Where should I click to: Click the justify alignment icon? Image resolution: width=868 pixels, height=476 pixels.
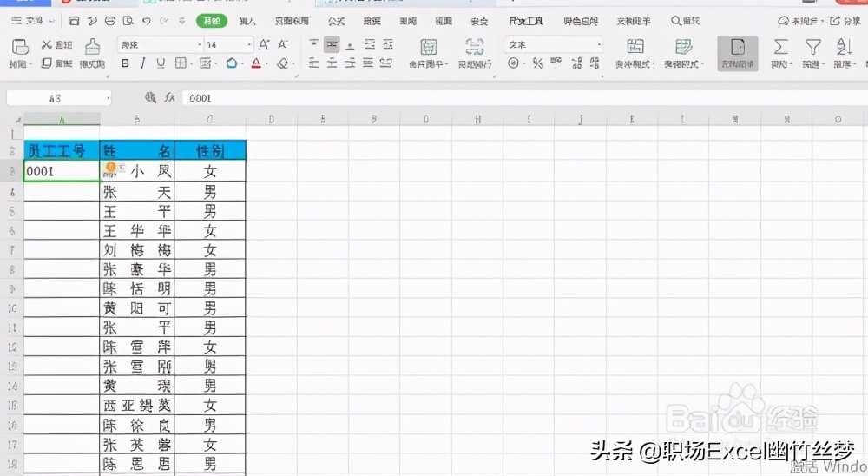coord(367,63)
